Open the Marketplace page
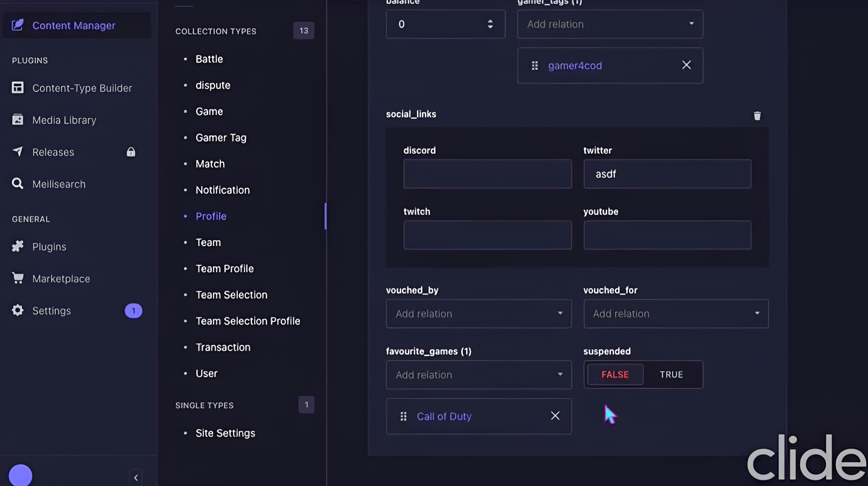 [x=61, y=278]
